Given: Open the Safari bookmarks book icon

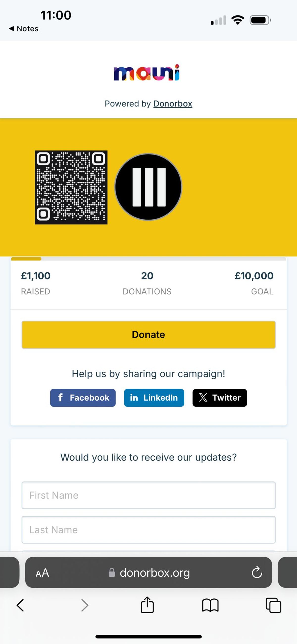Looking at the screenshot, I should point(210,605).
